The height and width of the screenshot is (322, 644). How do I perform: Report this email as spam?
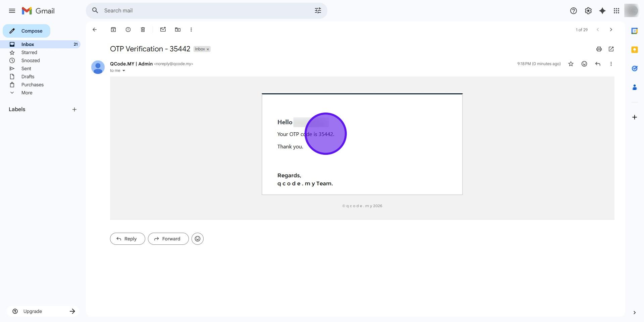[128, 30]
